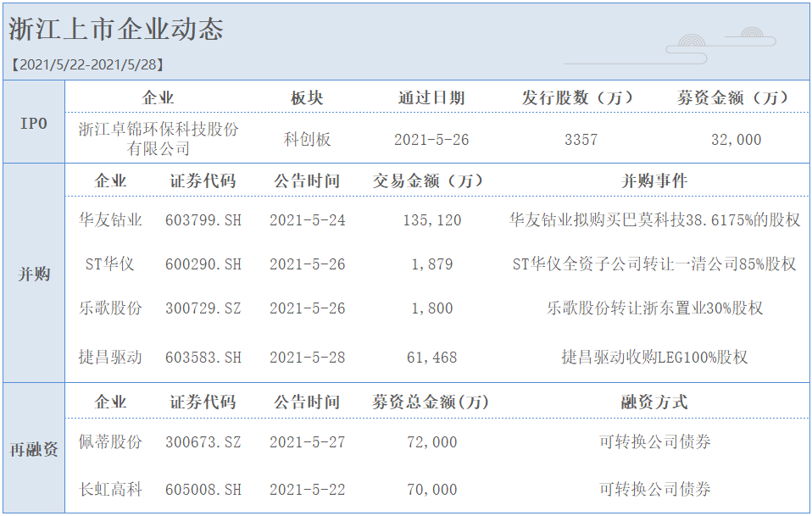Viewport: 812px width, 516px height.
Task: Click the 并购 section label
Action: click(x=34, y=274)
